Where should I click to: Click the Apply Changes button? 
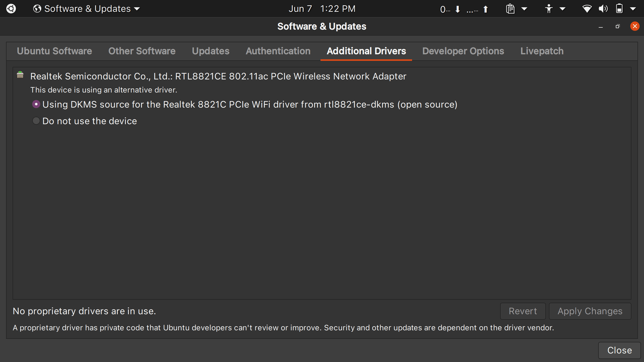click(590, 311)
